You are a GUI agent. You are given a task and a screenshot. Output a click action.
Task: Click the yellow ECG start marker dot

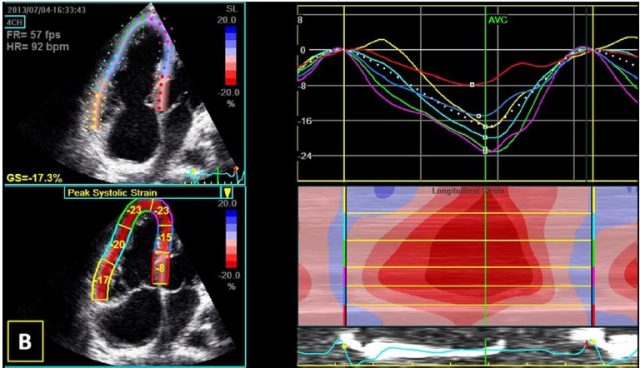coord(344,346)
